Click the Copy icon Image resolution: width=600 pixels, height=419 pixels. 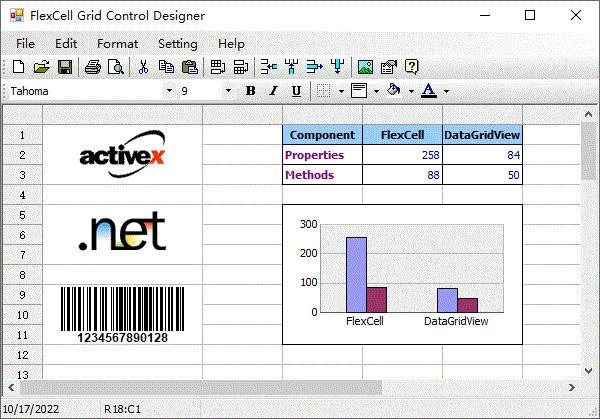click(166, 67)
